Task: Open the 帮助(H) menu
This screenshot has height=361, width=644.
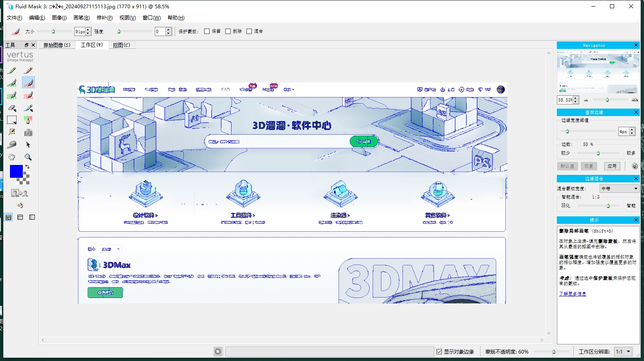Action: point(176,18)
